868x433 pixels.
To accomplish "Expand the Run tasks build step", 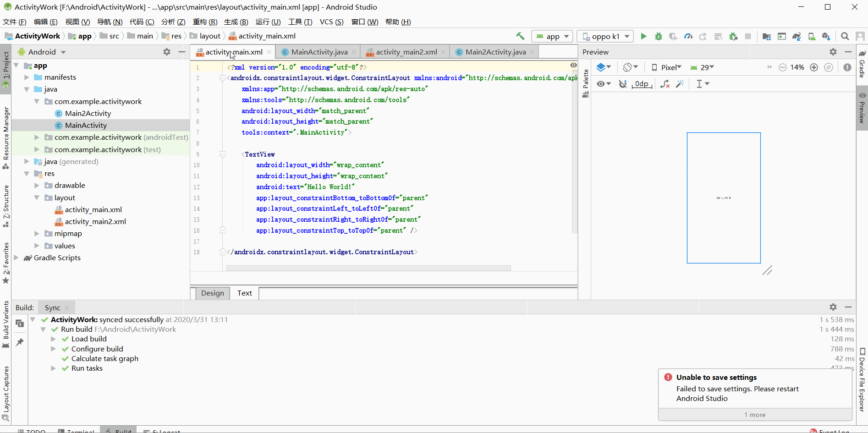I will point(54,368).
